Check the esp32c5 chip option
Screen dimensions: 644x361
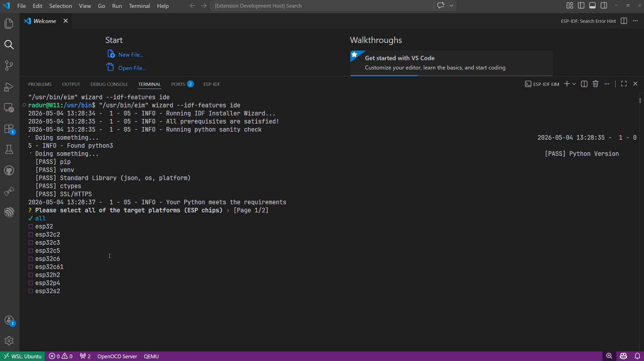click(44, 251)
